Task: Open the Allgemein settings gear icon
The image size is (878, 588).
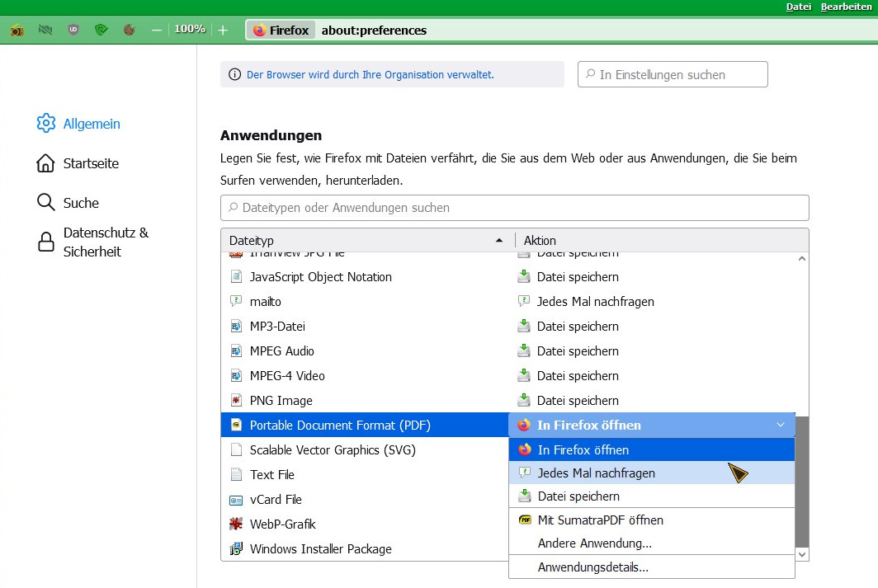Action: [45, 124]
